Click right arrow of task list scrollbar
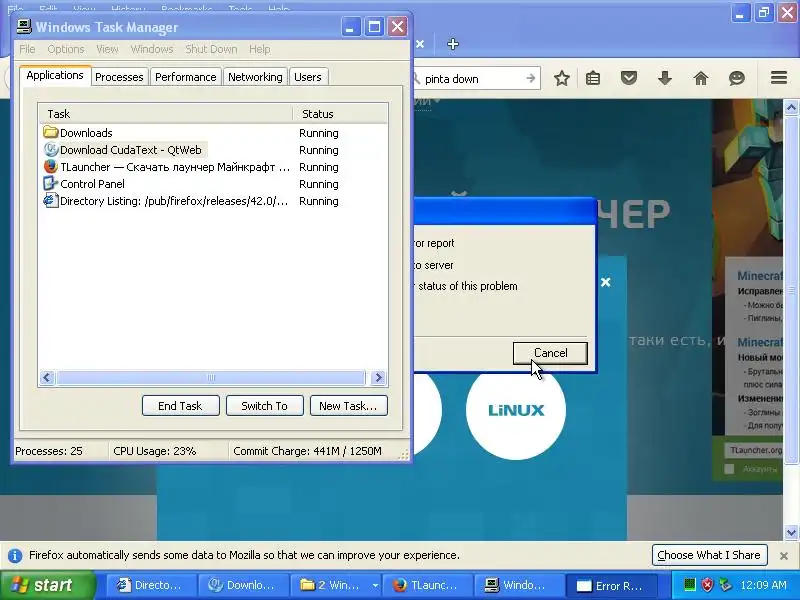The image size is (800, 600). (x=378, y=378)
